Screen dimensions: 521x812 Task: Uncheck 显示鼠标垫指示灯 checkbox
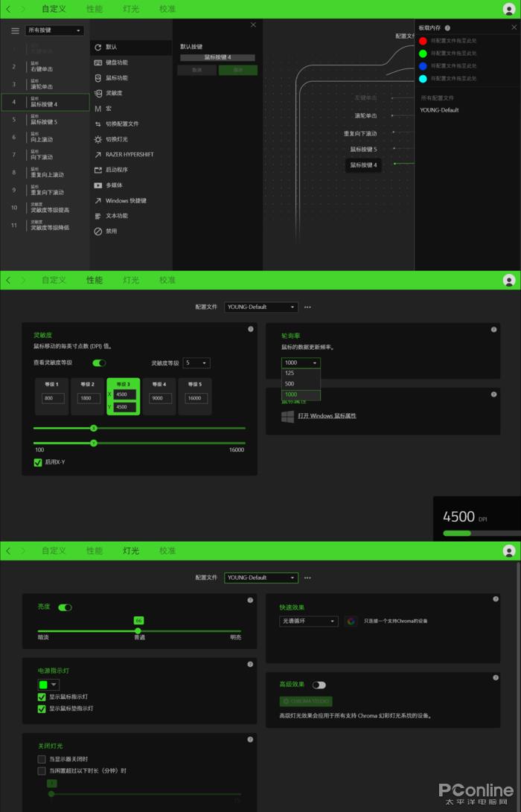42,709
